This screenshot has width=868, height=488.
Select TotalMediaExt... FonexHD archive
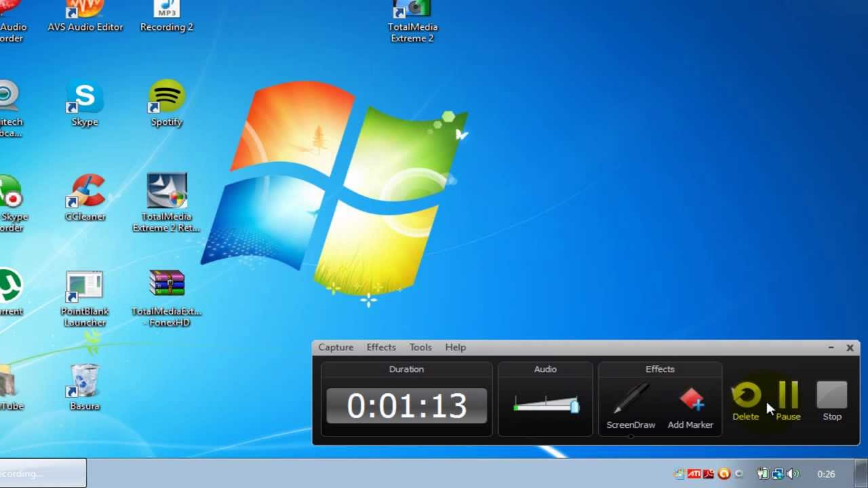click(x=167, y=299)
